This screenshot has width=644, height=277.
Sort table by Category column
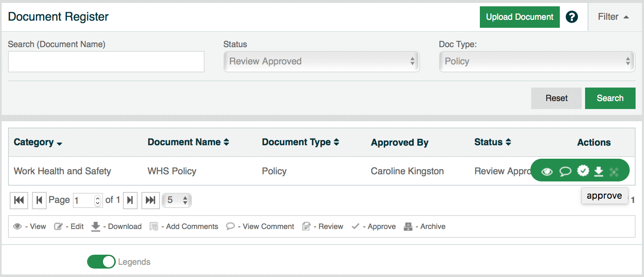(38, 142)
